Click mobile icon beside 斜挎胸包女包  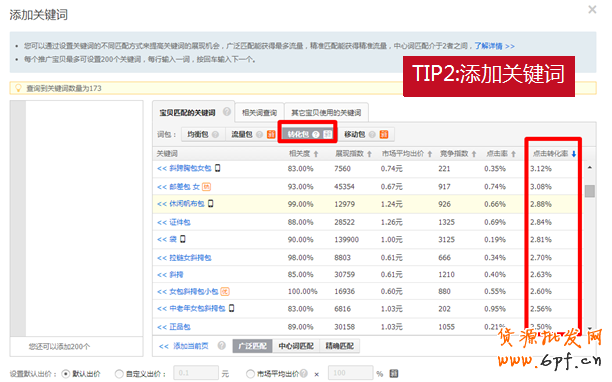tap(218, 168)
